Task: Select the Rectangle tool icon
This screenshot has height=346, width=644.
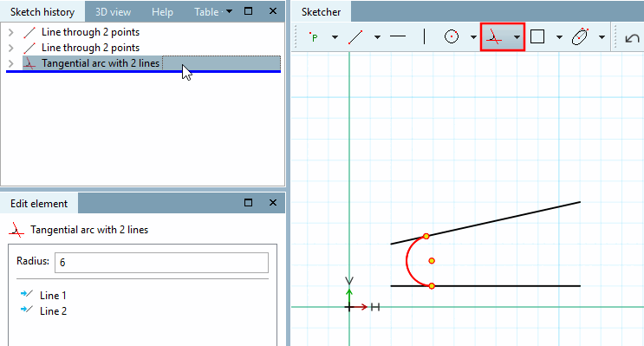Action: coord(537,36)
